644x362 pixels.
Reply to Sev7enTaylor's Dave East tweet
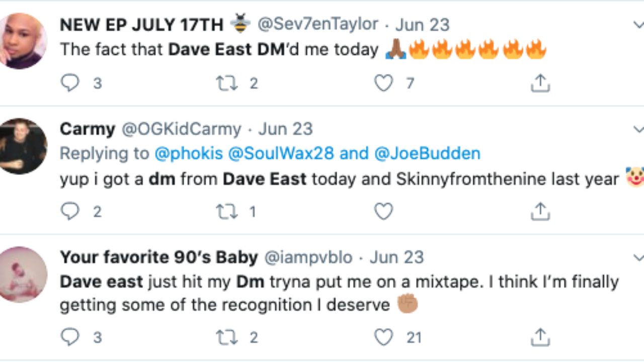pyautogui.click(x=70, y=83)
